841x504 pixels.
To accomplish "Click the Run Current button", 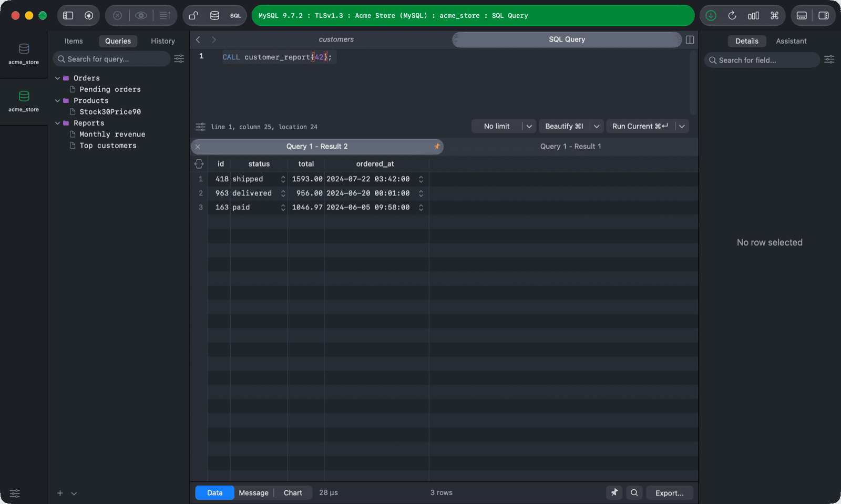I will coord(640,126).
